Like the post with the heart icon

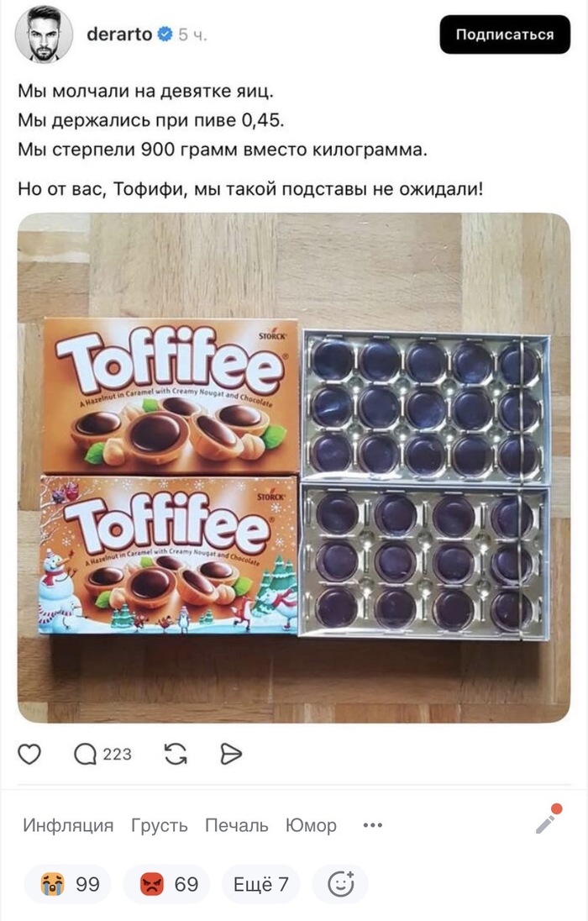tap(29, 754)
